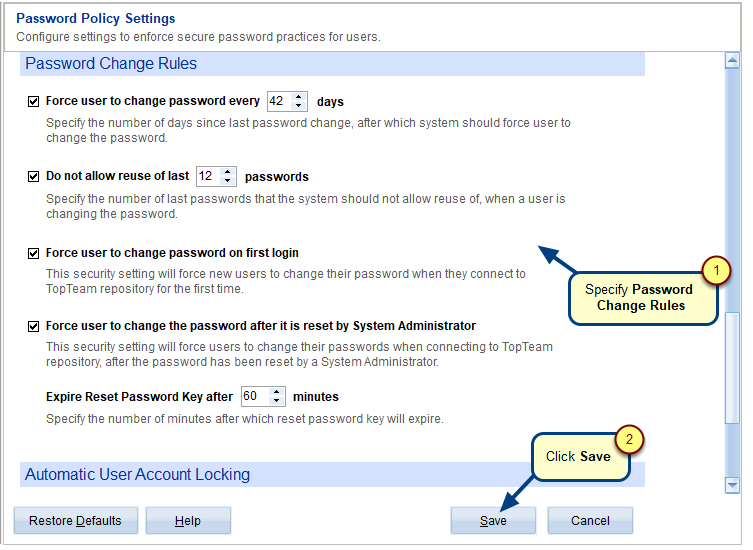
Task: Increase reuse passwords count up arrow
Action: (228, 172)
